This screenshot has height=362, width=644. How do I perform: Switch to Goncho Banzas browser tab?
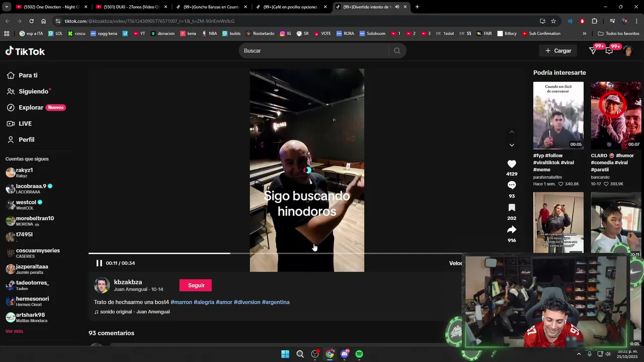coord(210,7)
